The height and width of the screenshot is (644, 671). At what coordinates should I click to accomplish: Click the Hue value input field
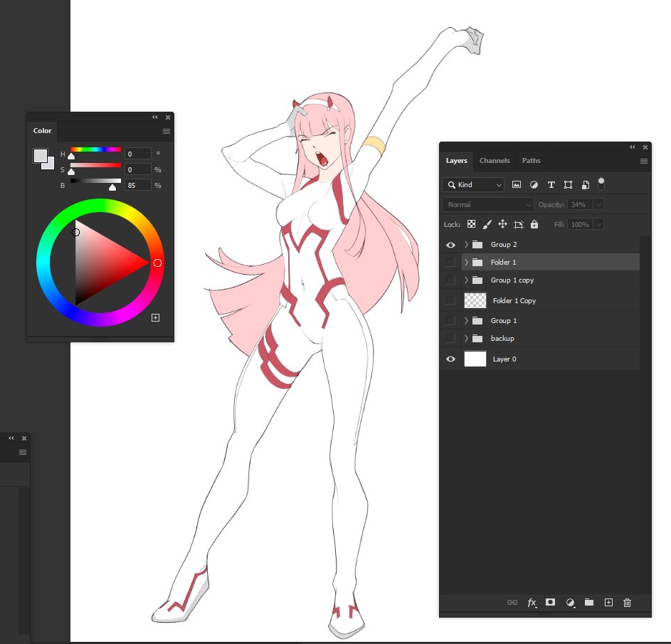tap(138, 154)
